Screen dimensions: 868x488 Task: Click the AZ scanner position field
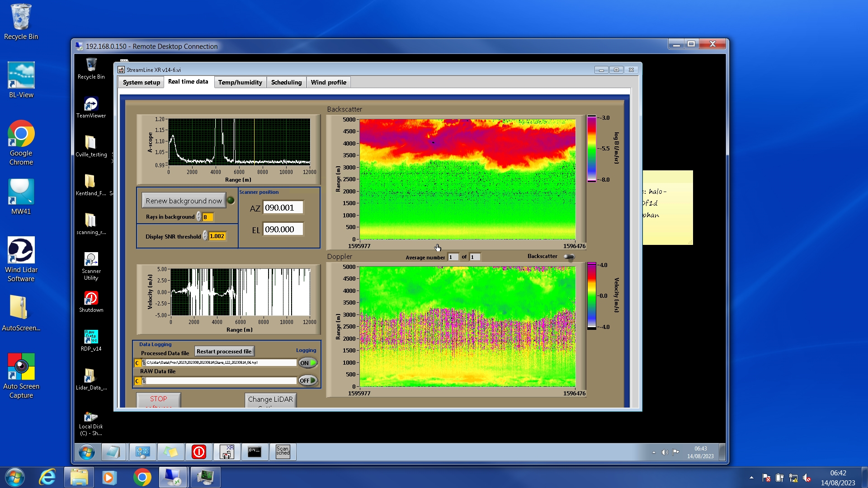click(283, 208)
